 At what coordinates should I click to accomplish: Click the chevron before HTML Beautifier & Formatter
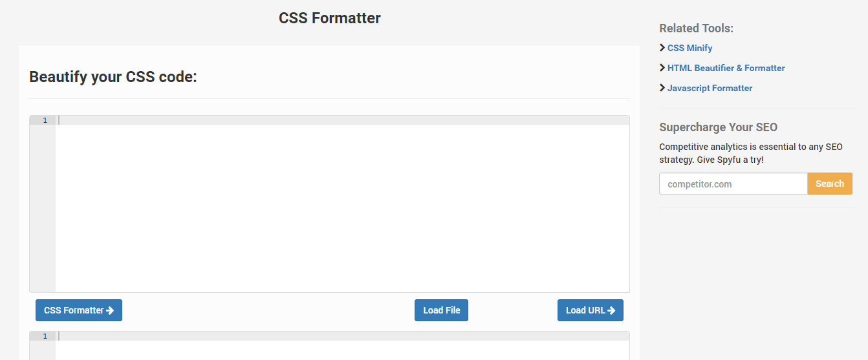(662, 68)
